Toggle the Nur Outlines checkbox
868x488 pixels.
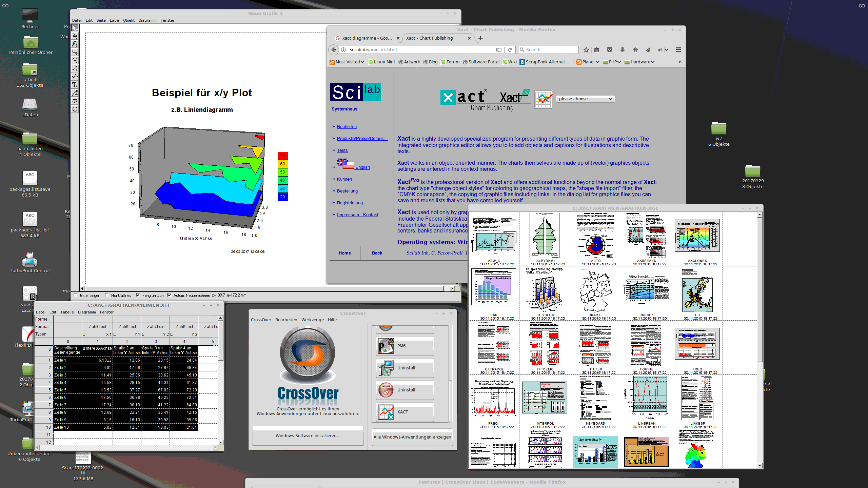coord(107,295)
